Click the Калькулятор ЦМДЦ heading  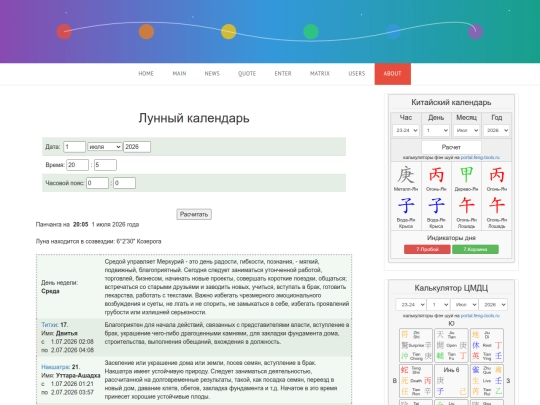click(451, 288)
